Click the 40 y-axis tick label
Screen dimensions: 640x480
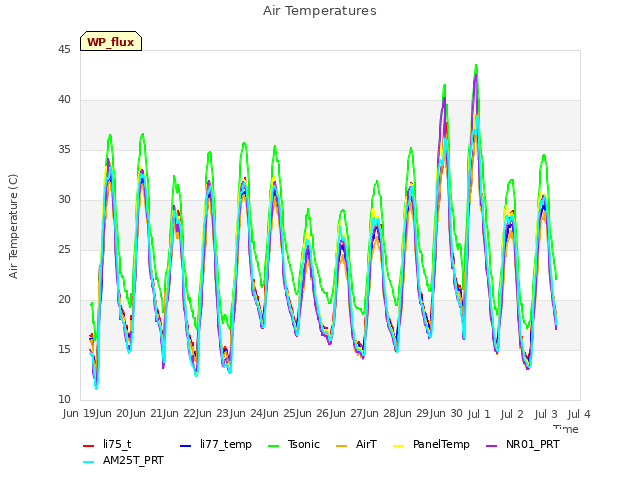tap(64, 100)
